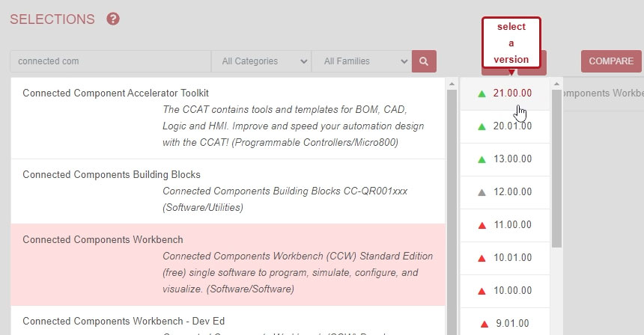Click the help question mark icon beside SELECTIONS
Screen dimensions: 644x335
point(113,19)
